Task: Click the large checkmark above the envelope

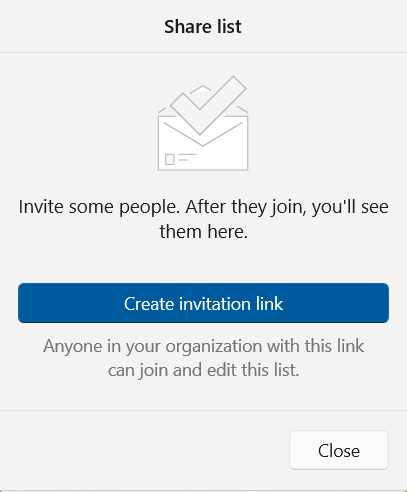Action: (x=209, y=105)
